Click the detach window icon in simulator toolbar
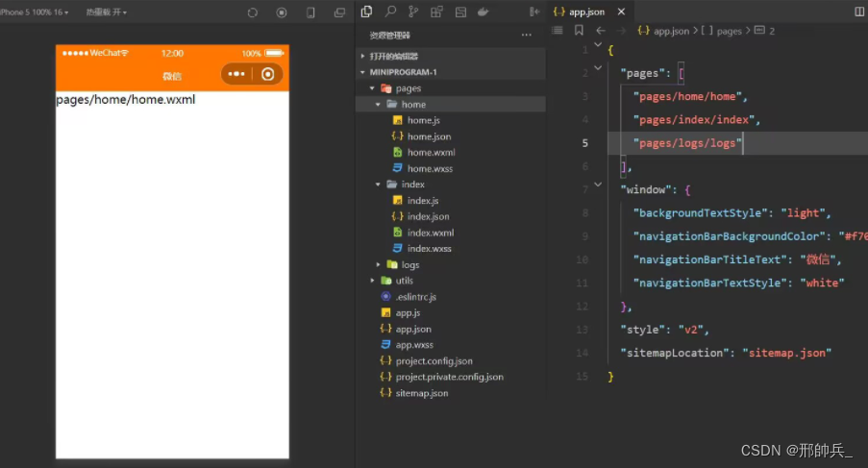Image resolution: width=868 pixels, height=468 pixels. pos(340,12)
